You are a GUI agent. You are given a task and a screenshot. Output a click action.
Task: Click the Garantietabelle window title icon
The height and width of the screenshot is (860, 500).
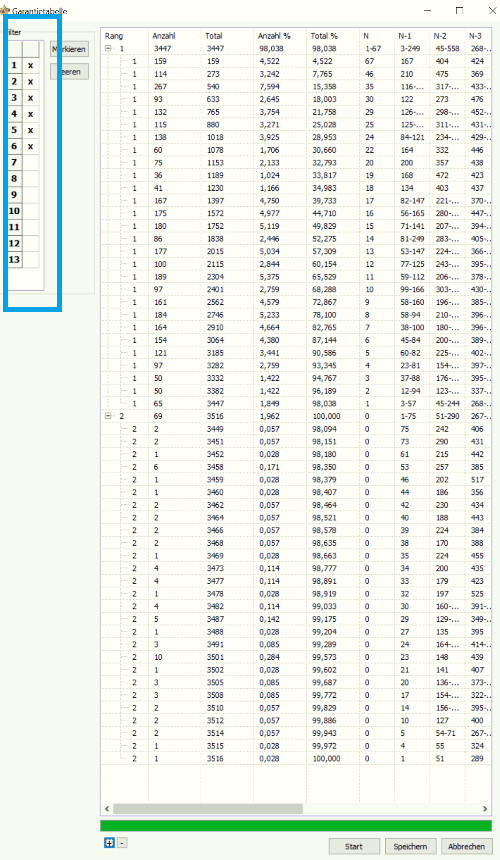[5, 10]
